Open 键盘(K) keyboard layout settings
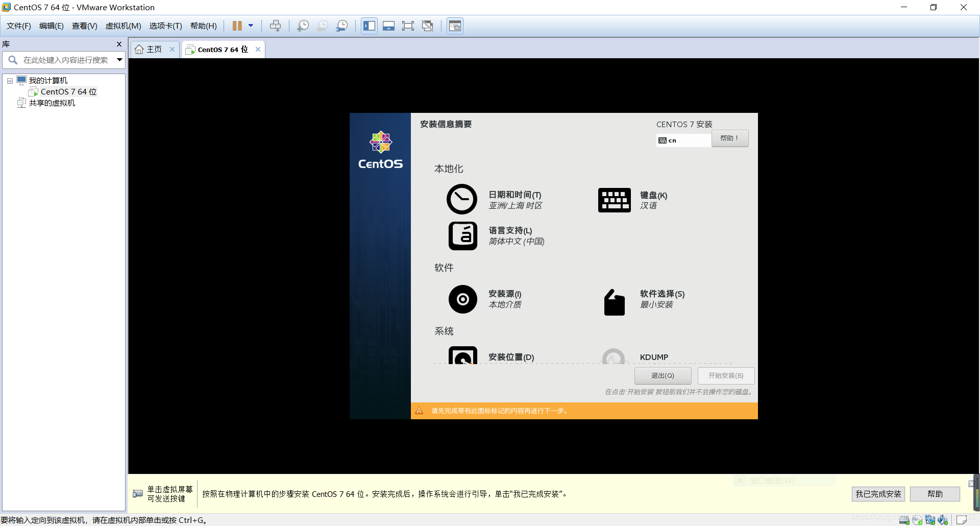 click(x=614, y=200)
